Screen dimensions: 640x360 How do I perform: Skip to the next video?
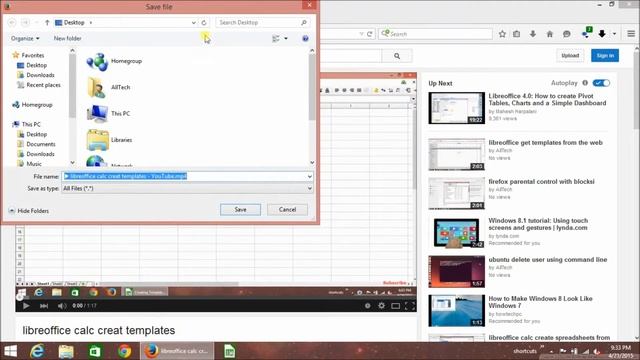tap(44, 305)
